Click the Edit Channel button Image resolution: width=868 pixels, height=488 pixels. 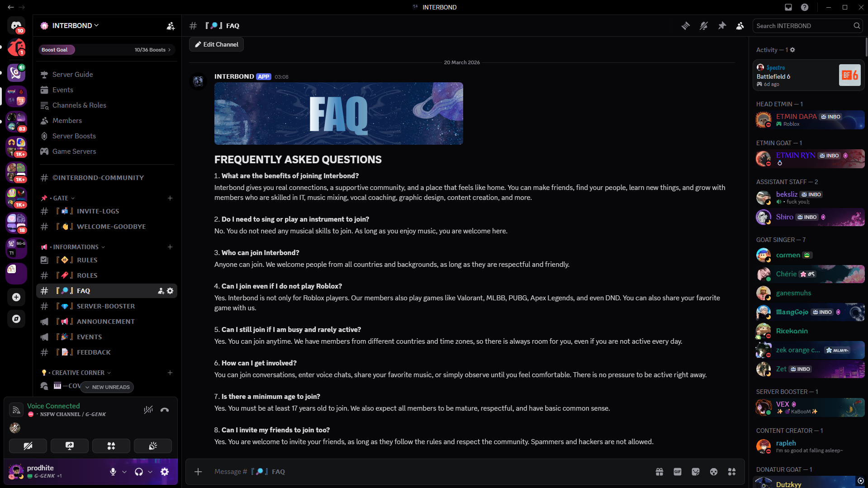click(x=216, y=44)
